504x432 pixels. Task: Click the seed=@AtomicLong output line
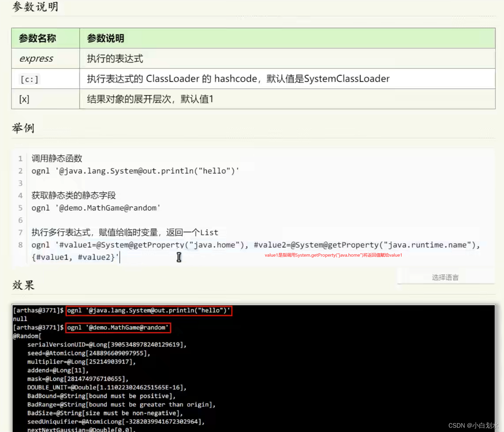tap(89, 353)
